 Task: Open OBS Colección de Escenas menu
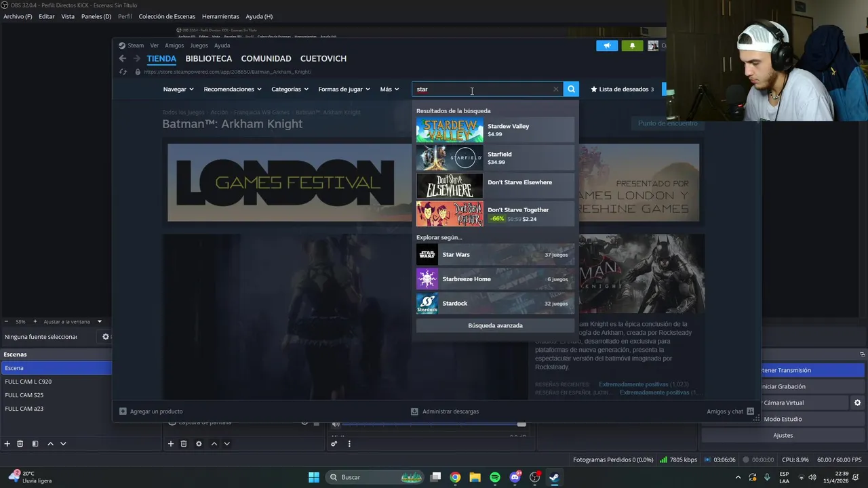pos(167,16)
